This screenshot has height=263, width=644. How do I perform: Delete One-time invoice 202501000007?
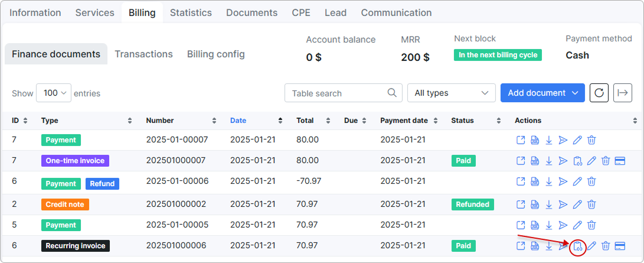(x=606, y=161)
